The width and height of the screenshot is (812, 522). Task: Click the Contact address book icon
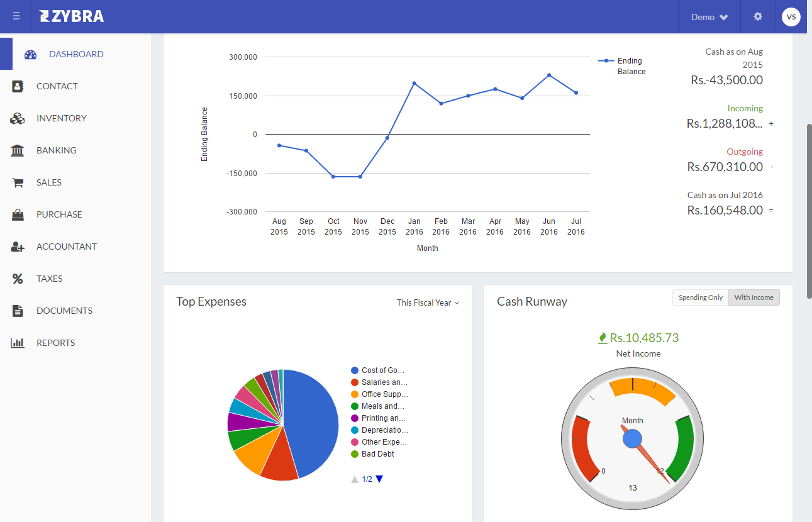[x=18, y=86]
